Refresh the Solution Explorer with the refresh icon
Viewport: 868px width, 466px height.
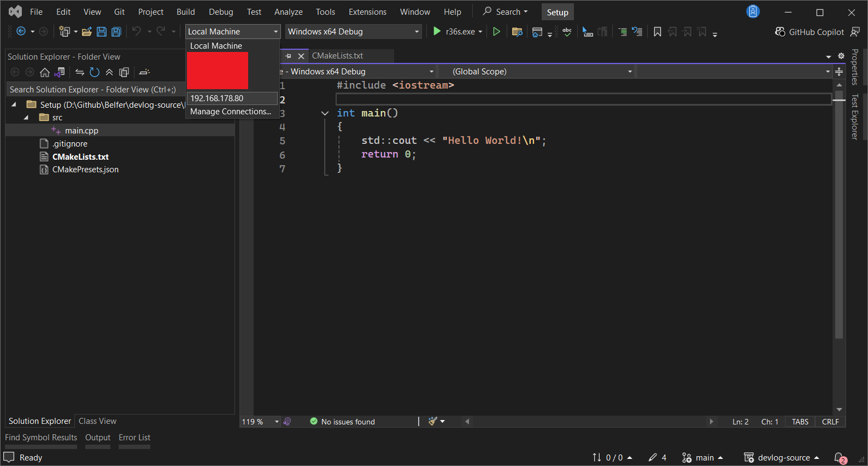(x=95, y=72)
